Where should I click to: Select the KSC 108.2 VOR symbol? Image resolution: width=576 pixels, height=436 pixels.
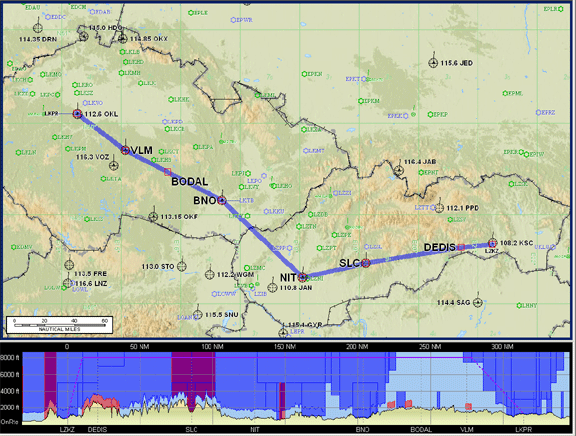click(493, 243)
